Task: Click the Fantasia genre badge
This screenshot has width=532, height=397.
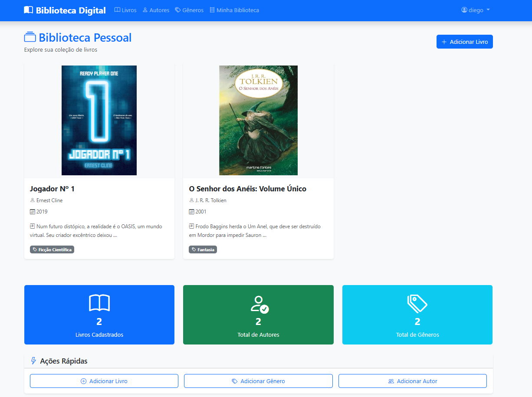Action: tap(203, 249)
